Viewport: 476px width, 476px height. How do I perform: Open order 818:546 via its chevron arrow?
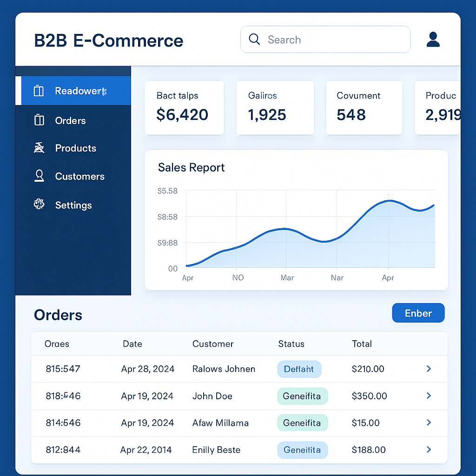point(429,396)
